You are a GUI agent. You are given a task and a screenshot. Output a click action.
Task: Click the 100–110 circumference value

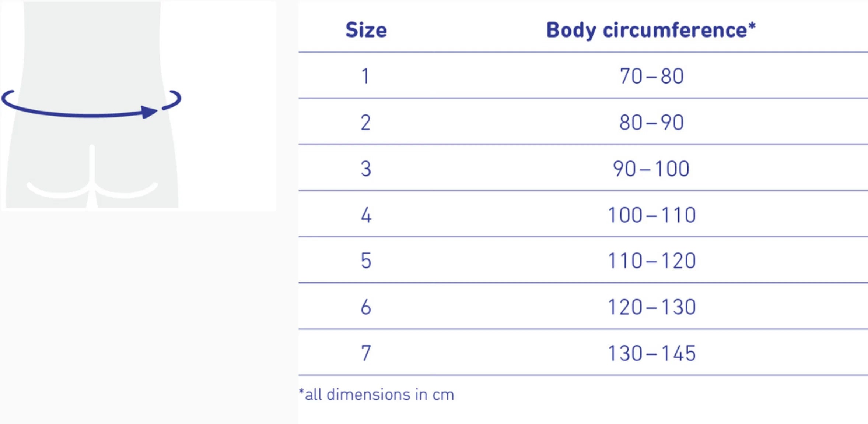coord(652,215)
